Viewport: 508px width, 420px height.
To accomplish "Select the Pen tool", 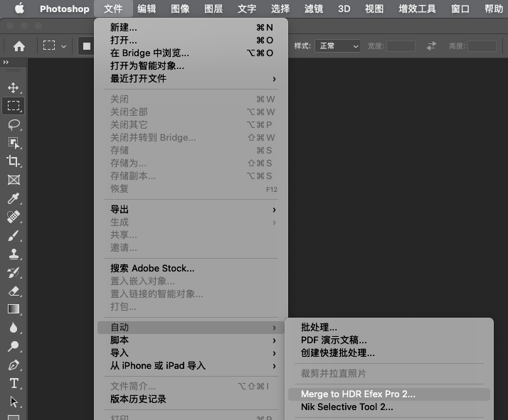I will 14,365.
